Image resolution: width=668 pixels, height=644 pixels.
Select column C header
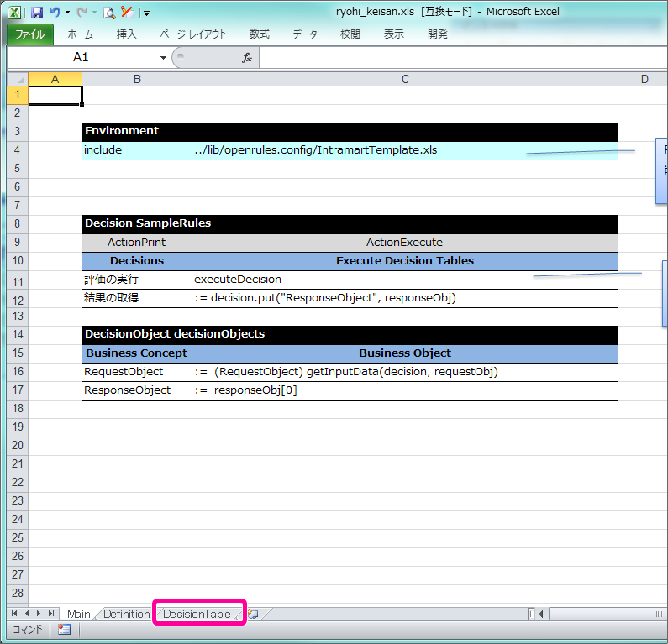[404, 79]
